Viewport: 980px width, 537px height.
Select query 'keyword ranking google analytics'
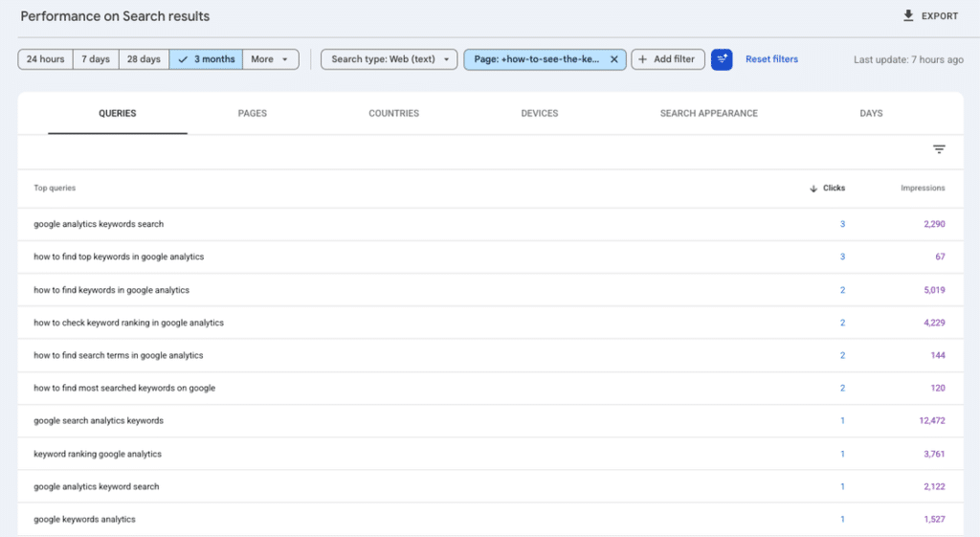(98, 454)
